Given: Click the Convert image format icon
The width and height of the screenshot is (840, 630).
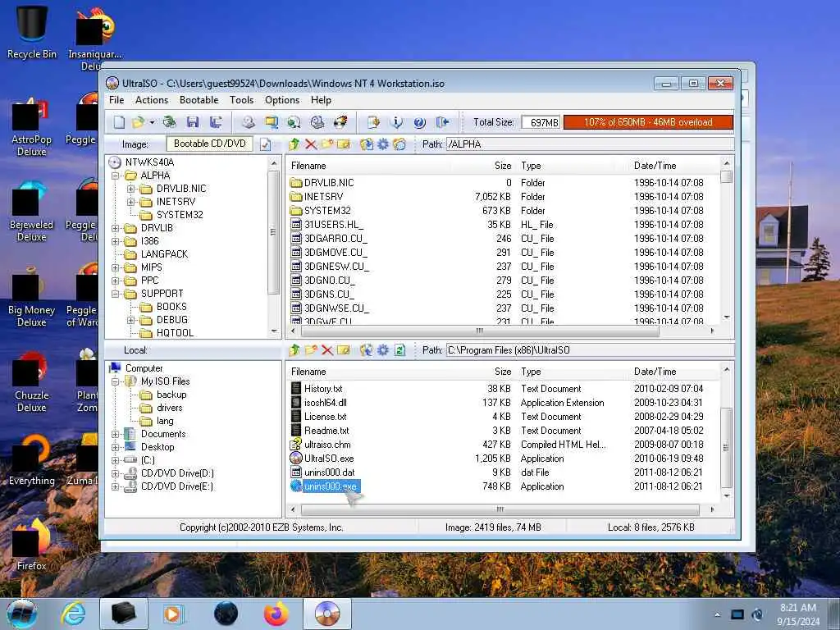Looking at the screenshot, I should 294,122.
